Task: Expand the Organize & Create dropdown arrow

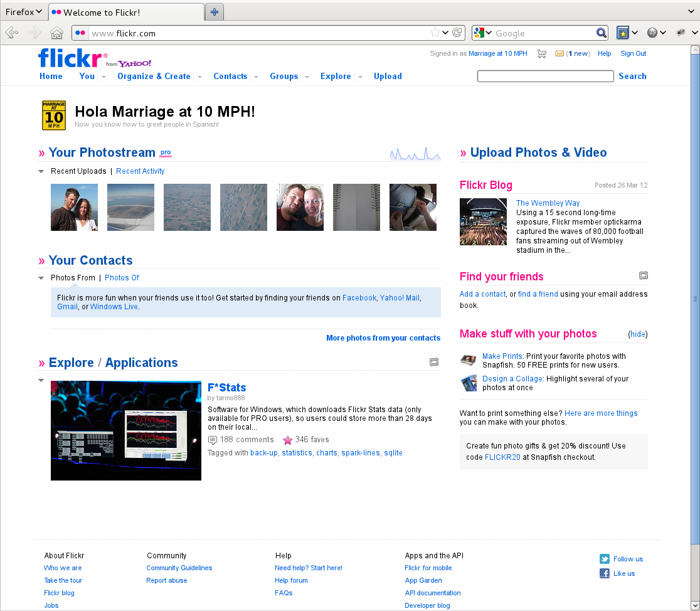Action: point(199,77)
